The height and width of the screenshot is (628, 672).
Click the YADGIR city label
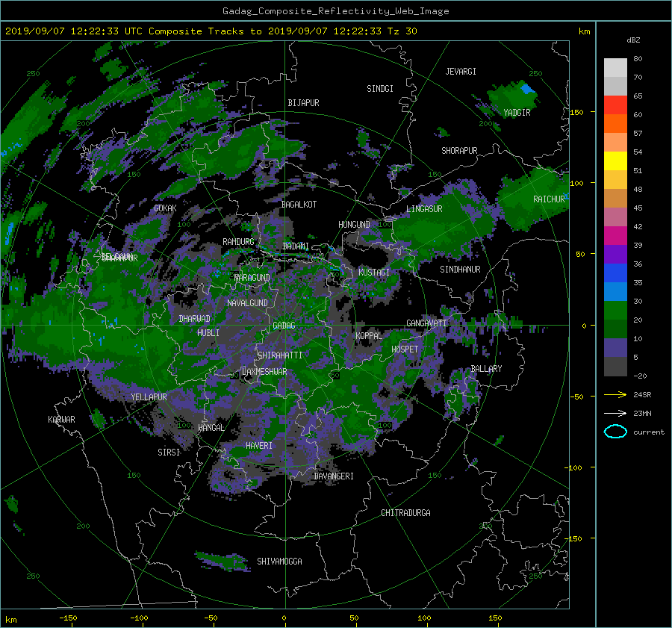[x=517, y=113]
